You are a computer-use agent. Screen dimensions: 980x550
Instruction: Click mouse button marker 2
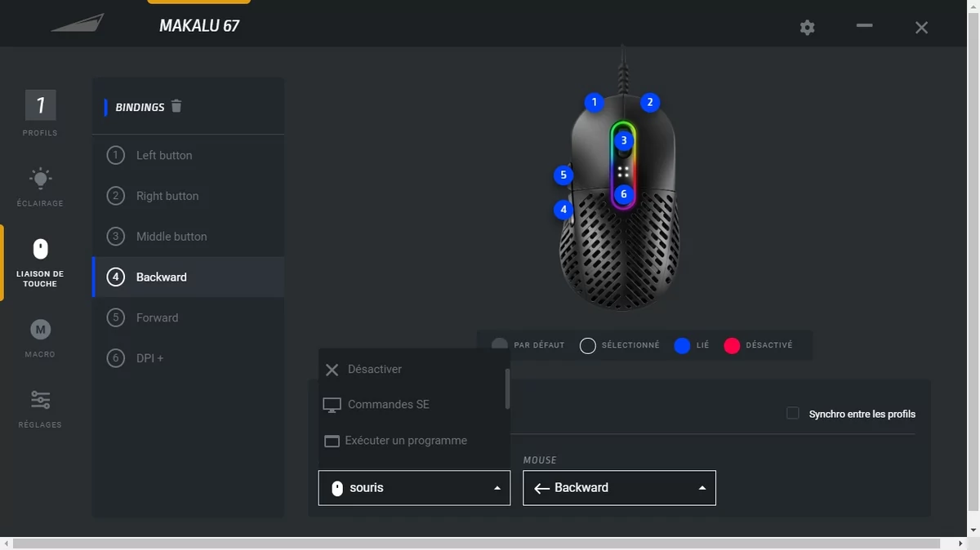coord(649,102)
